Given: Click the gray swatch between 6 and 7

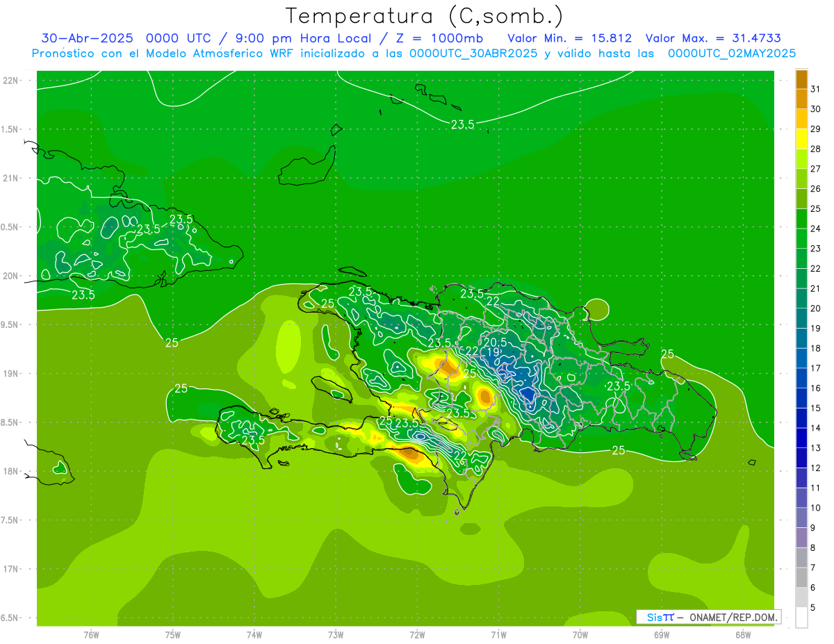Looking at the screenshot, I should (x=801, y=578).
